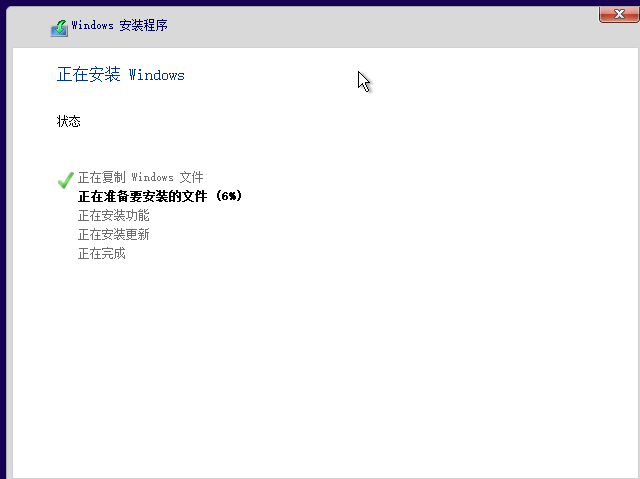The width and height of the screenshot is (640, 479).
Task: Select the step 正在复制 Windows 文件
Action: [140, 177]
